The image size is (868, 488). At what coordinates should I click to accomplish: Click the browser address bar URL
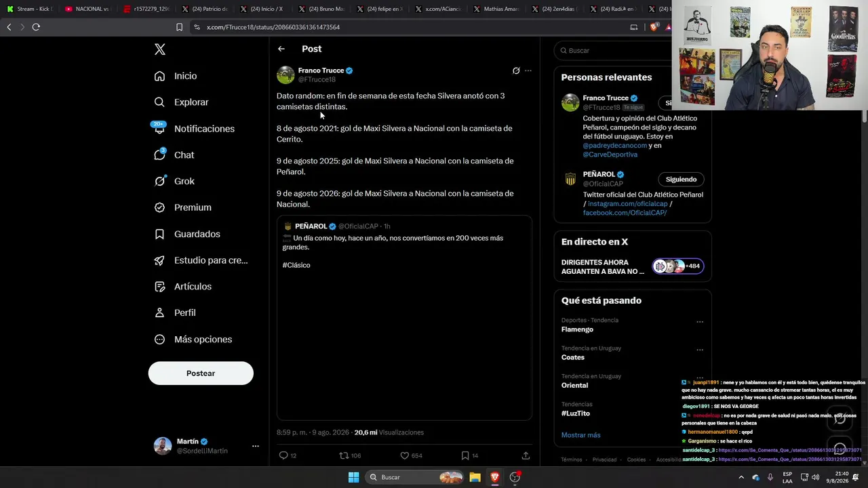click(273, 27)
